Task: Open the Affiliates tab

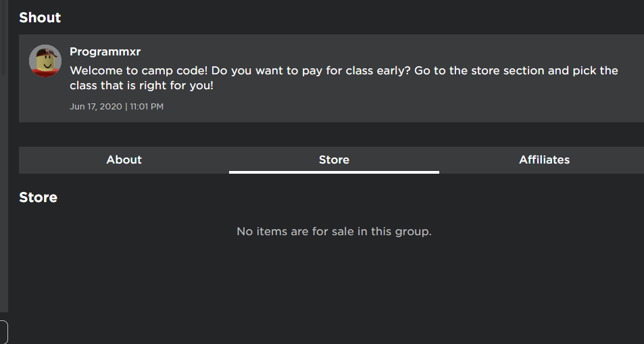Action: 544,160
